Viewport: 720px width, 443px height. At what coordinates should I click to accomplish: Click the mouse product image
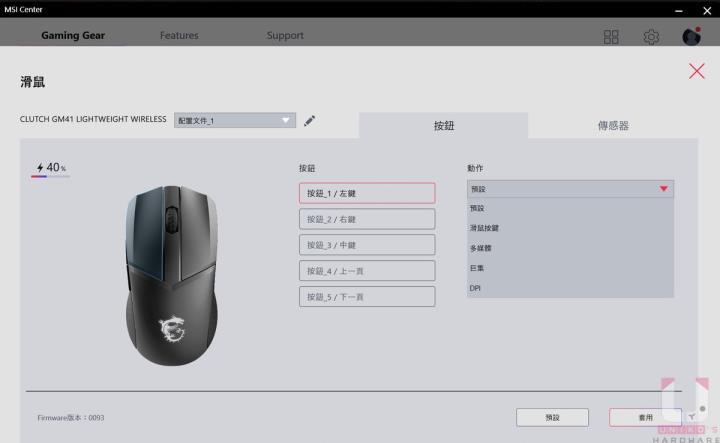coord(171,275)
